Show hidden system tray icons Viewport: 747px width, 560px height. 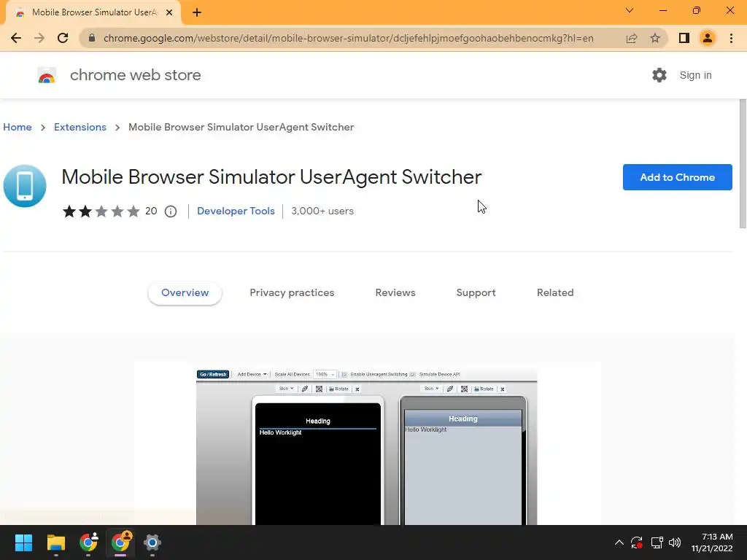pyautogui.click(x=619, y=542)
